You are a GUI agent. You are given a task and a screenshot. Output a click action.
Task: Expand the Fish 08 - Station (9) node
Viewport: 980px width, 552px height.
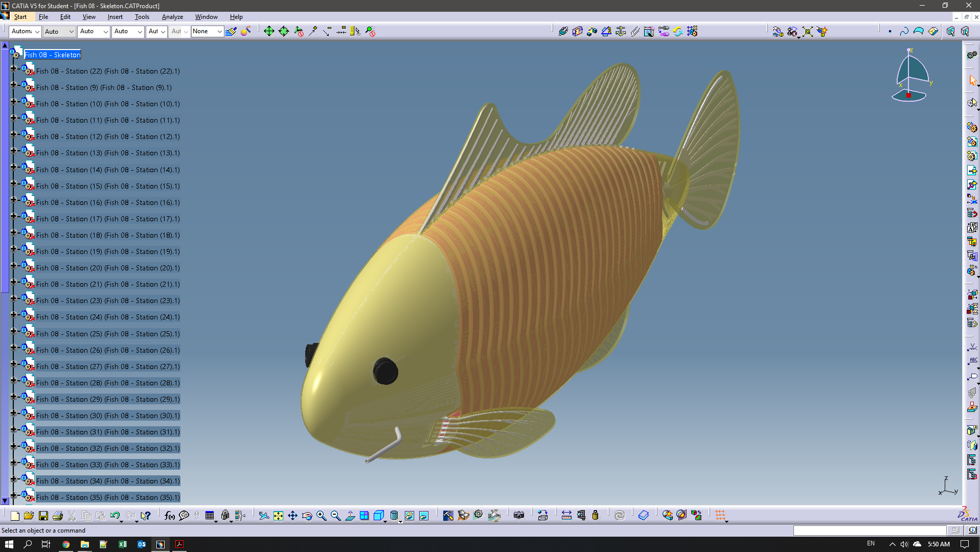click(14, 84)
